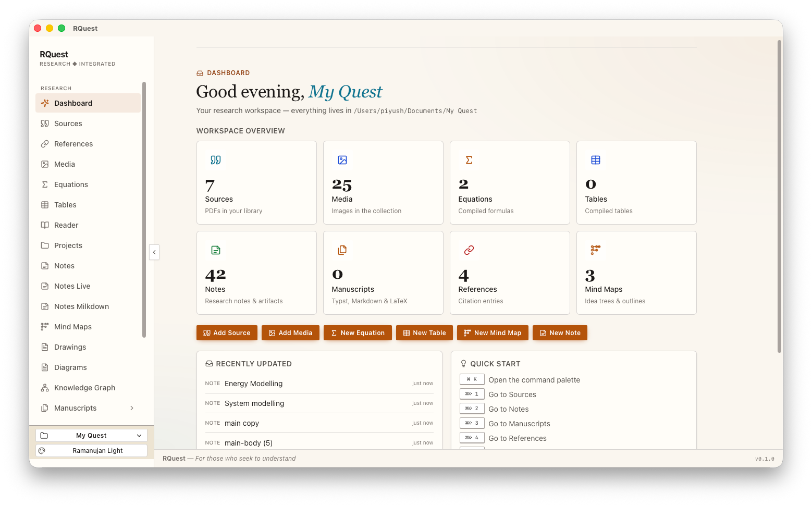The image size is (812, 506).
Task: Click the Mind Maps card tree icon
Action: (x=596, y=250)
